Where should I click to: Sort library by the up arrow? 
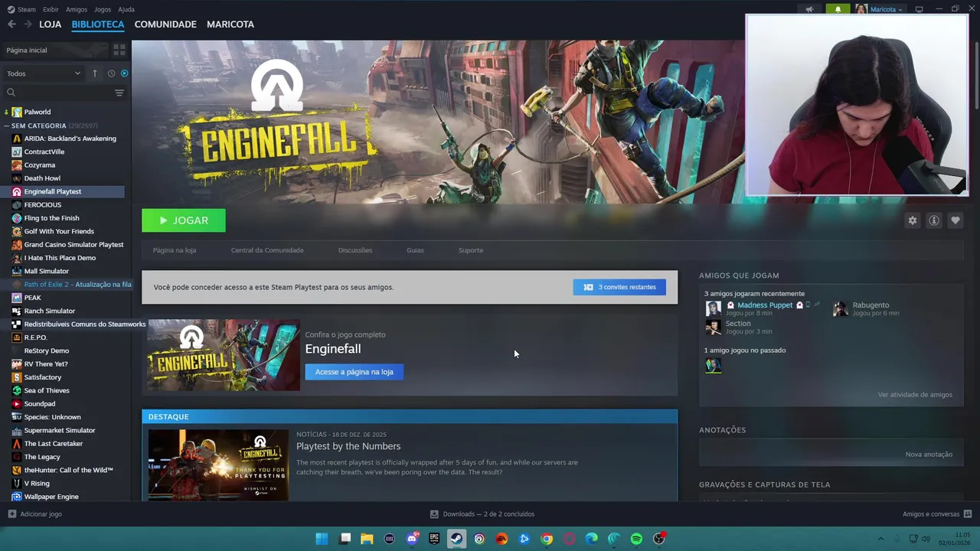click(x=95, y=73)
